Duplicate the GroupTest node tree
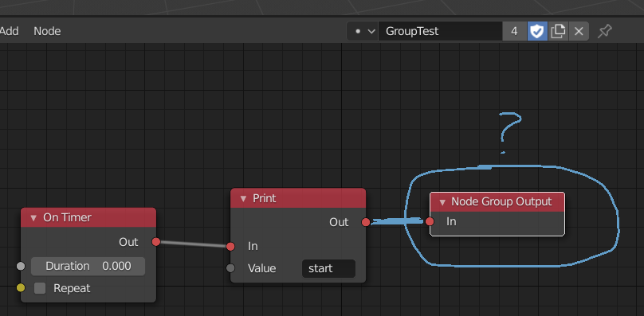The image size is (644, 316). (x=558, y=31)
